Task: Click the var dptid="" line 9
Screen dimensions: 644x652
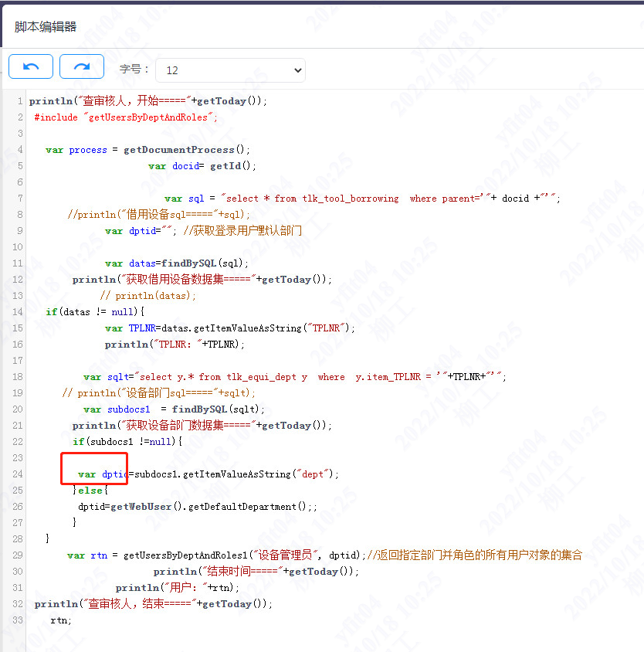Action: tap(203, 231)
